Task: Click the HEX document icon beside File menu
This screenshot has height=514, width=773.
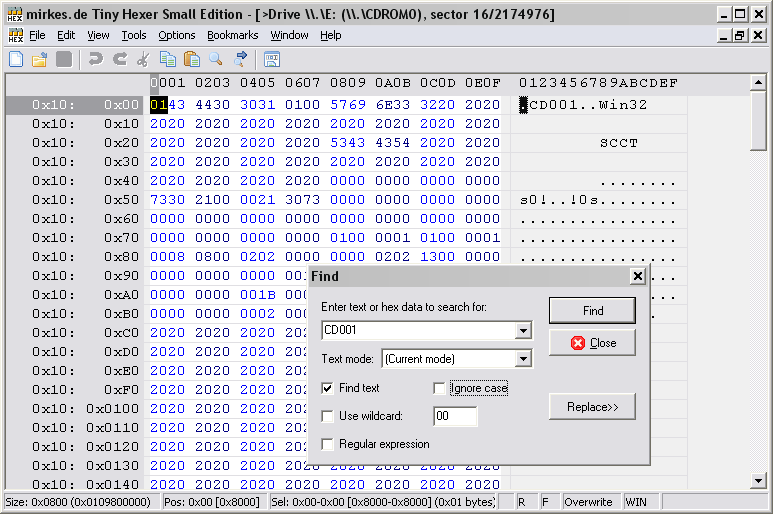Action: (x=16, y=35)
